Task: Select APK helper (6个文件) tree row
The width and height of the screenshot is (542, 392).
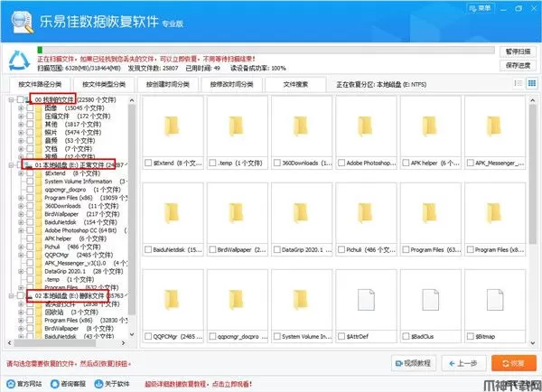Action: (75, 238)
